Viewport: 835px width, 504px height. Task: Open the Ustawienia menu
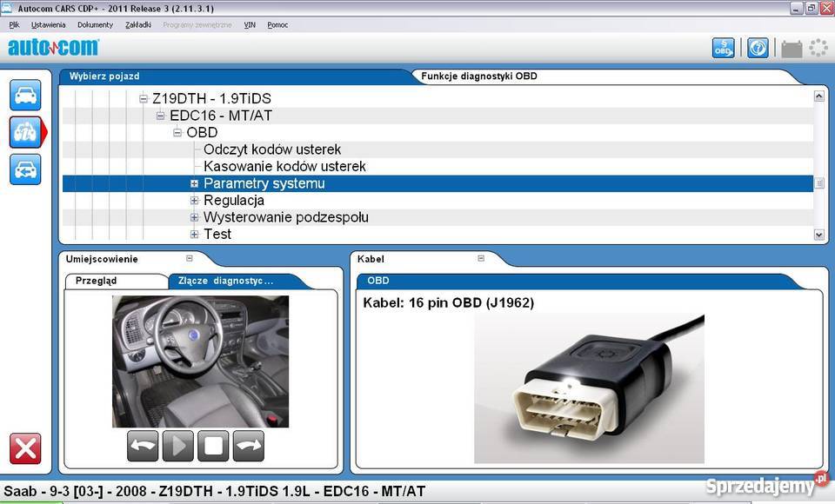(x=48, y=24)
